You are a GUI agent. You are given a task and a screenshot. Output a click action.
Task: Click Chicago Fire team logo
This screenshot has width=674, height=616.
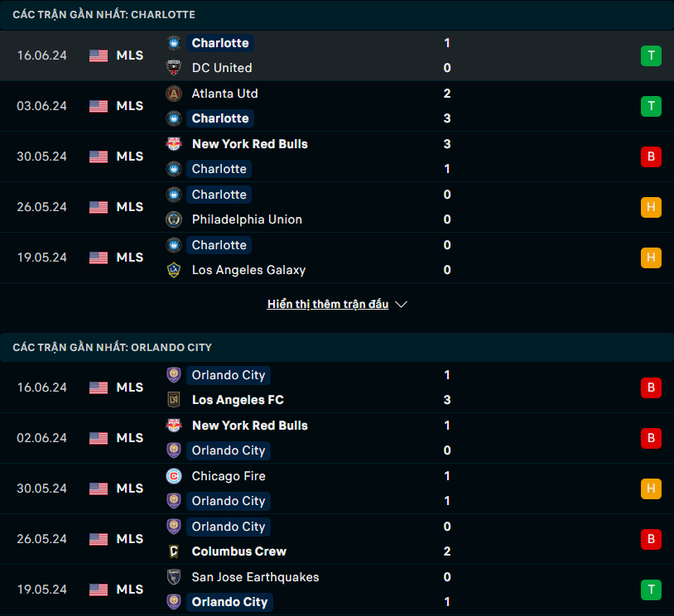click(174, 476)
